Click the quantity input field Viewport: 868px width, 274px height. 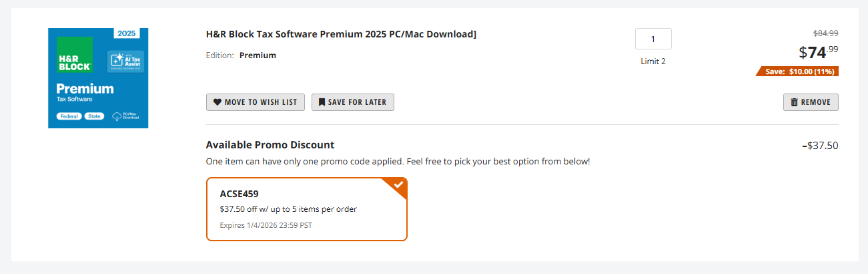pos(653,39)
